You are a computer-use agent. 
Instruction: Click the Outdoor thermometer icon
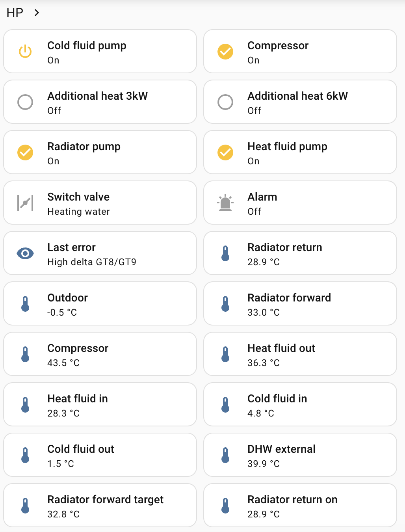[25, 304]
